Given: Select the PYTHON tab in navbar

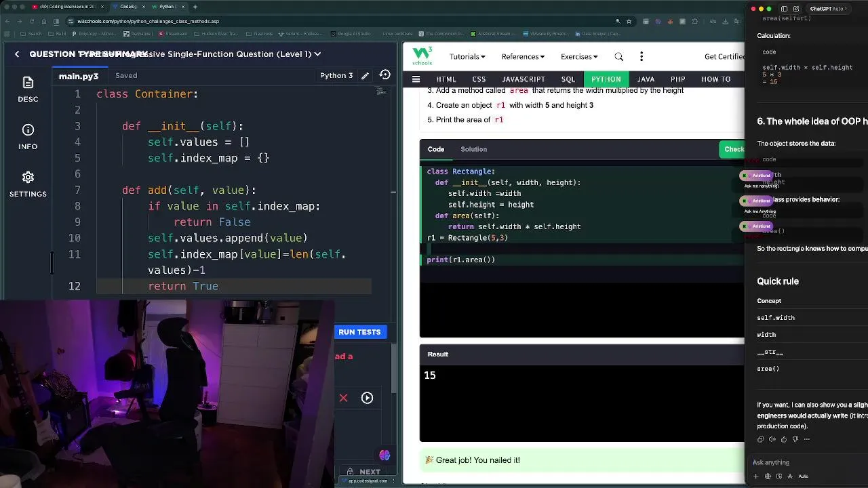Looking at the screenshot, I should point(606,79).
